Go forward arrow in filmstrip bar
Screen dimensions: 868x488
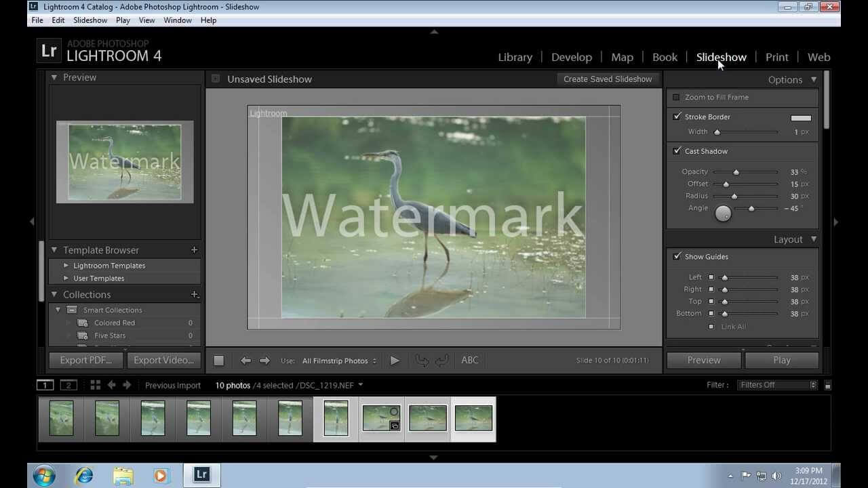(127, 385)
